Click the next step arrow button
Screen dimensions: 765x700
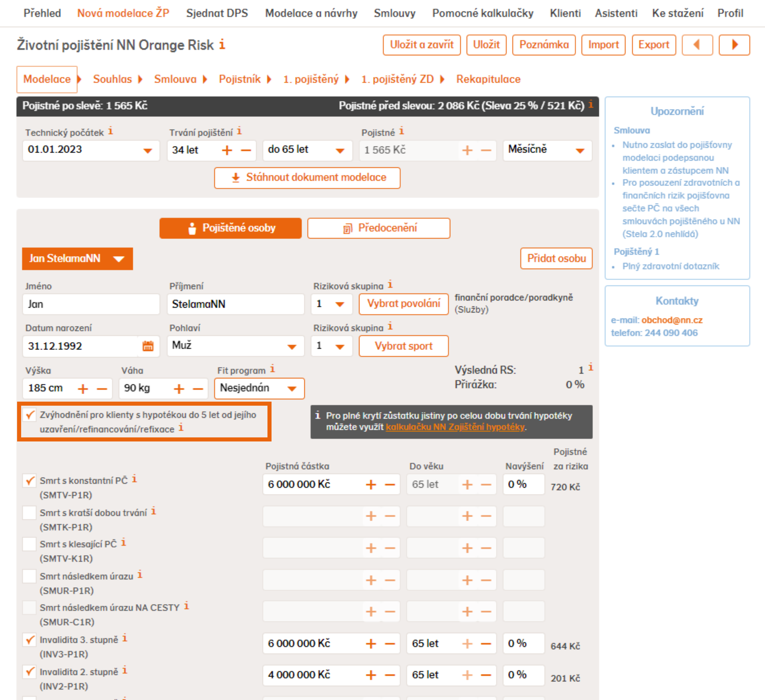[734, 45]
